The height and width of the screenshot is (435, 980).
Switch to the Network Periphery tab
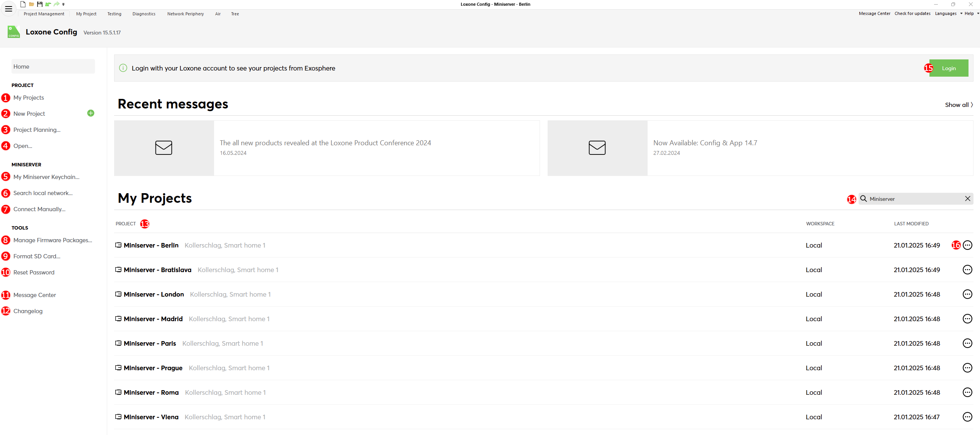pyautogui.click(x=185, y=14)
